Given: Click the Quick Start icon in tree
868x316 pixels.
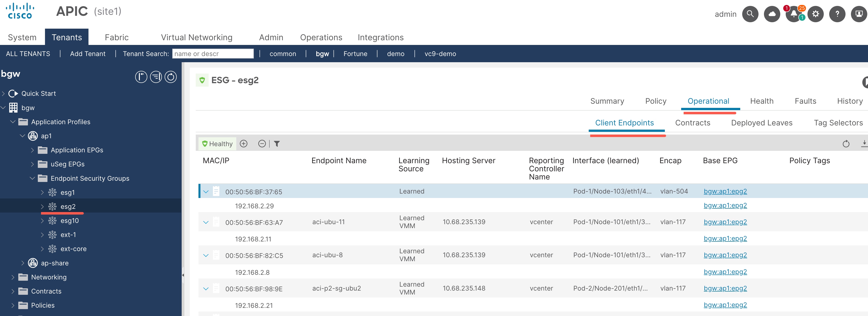Looking at the screenshot, I should pyautogui.click(x=13, y=94).
